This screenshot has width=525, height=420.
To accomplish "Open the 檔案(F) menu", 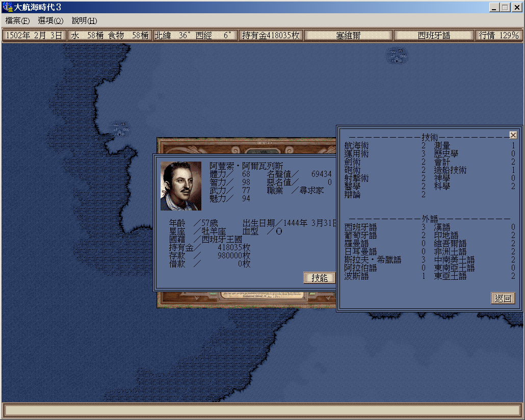I will coord(18,21).
